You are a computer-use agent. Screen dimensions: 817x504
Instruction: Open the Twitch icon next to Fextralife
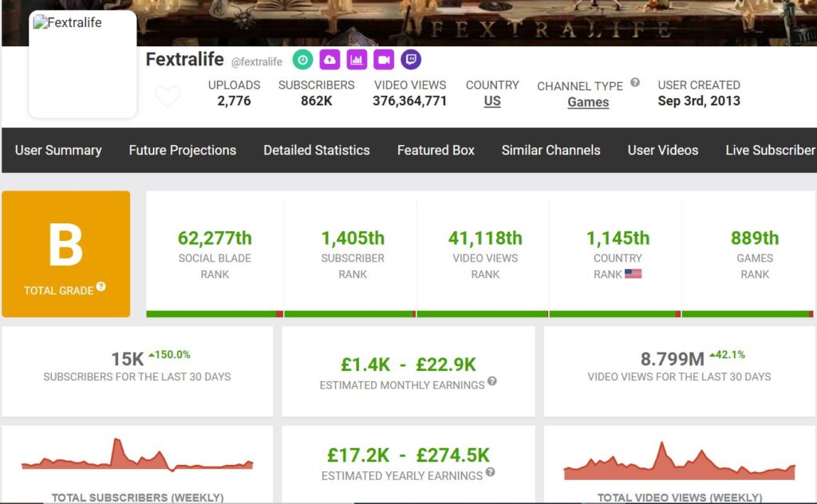pos(411,59)
